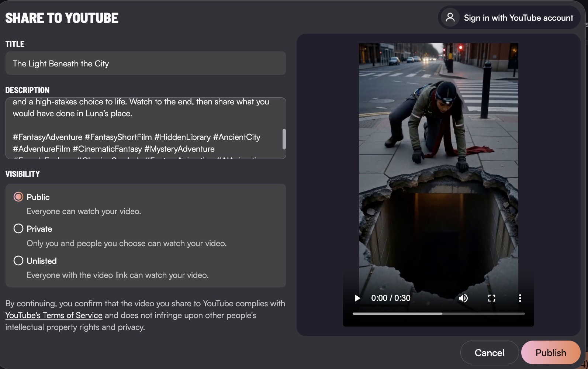This screenshot has width=588, height=369.
Task: Mute the video preview audio
Action: click(463, 298)
